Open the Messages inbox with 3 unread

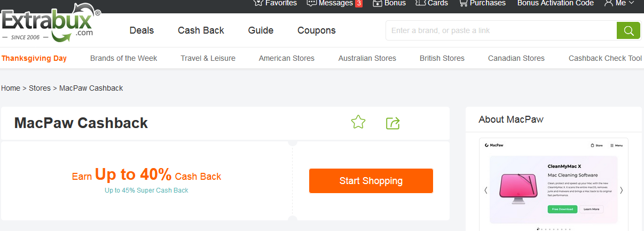335,3
